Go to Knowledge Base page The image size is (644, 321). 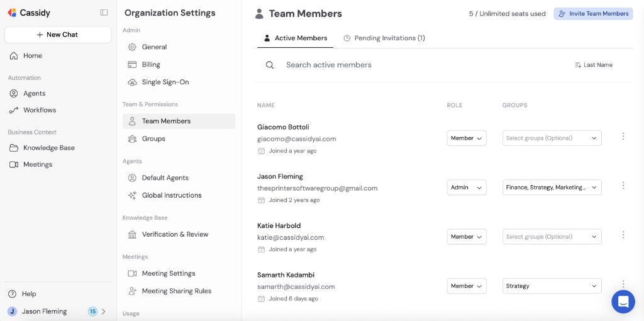(x=49, y=148)
